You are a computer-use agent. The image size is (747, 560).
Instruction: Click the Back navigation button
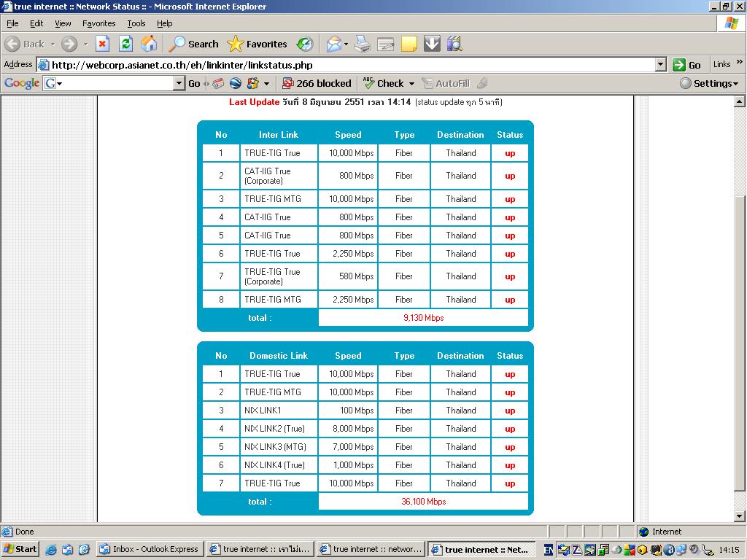[x=24, y=44]
